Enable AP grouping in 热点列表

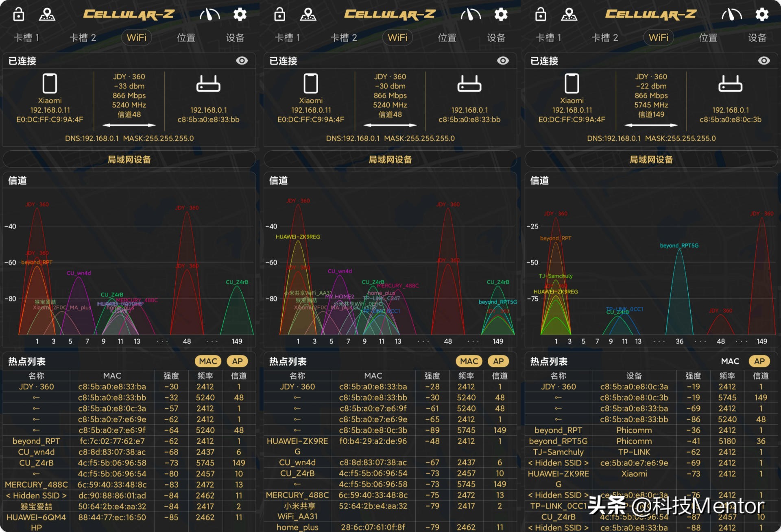click(x=237, y=361)
